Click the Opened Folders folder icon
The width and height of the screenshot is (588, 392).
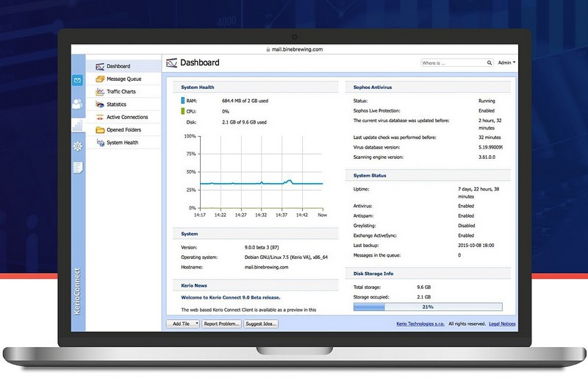pos(100,129)
